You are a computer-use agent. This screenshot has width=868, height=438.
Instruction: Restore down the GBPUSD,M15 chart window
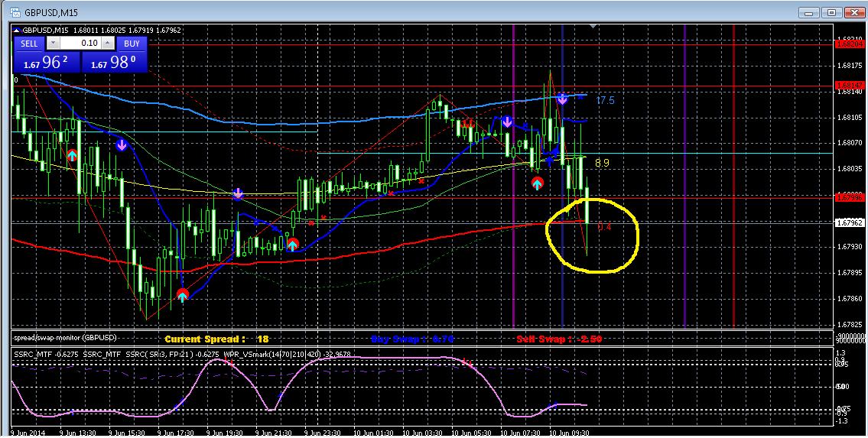pos(831,12)
